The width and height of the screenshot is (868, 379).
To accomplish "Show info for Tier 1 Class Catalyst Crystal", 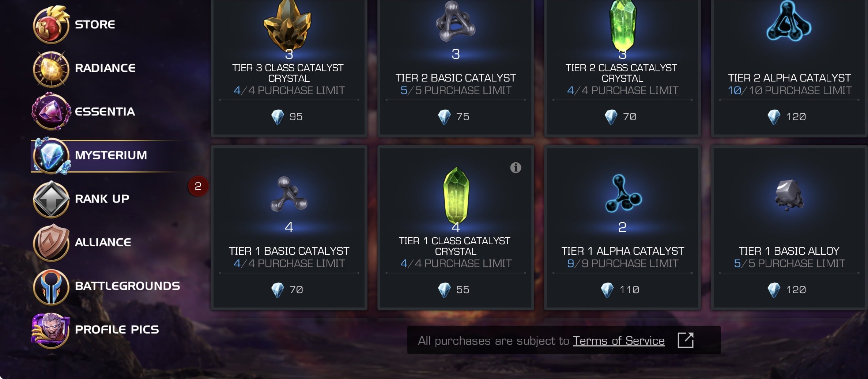I will (516, 168).
